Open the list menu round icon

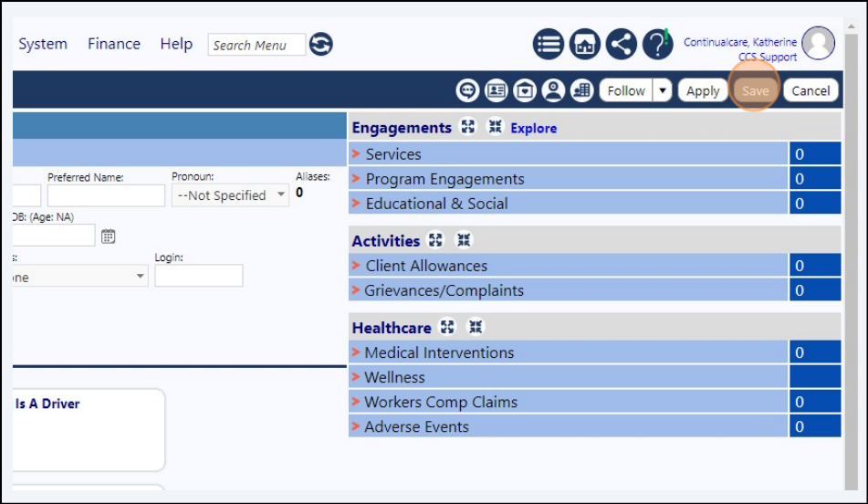(548, 45)
